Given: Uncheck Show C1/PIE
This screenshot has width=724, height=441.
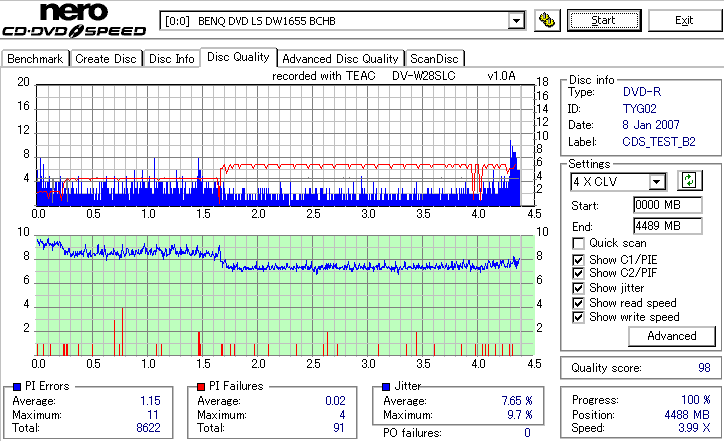Looking at the screenshot, I should [x=578, y=260].
